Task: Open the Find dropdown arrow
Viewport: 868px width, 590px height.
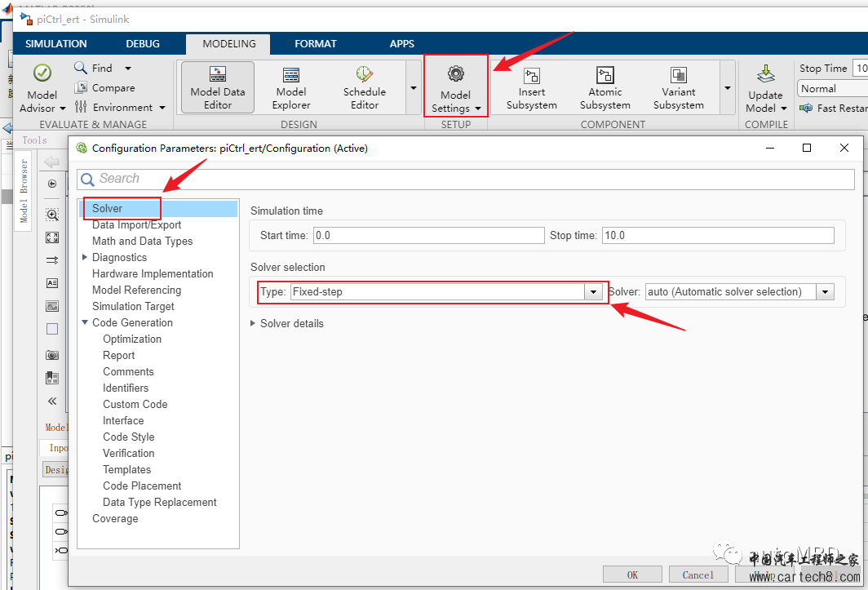Action: [x=128, y=69]
